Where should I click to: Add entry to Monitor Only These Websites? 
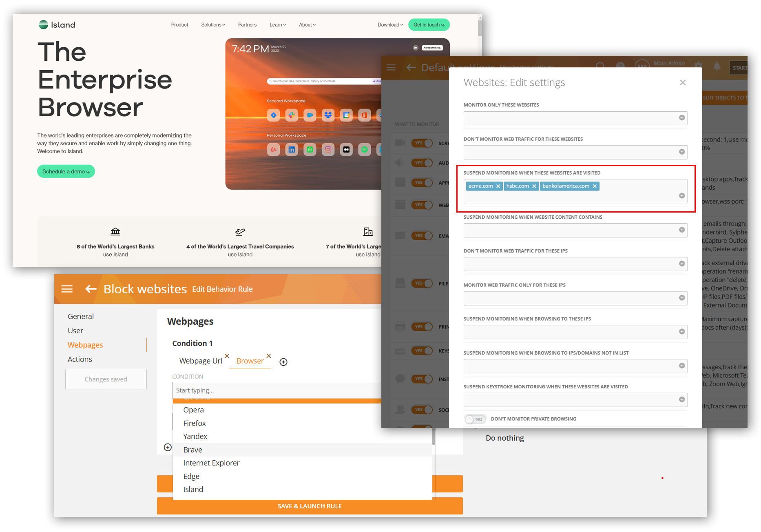[681, 118]
